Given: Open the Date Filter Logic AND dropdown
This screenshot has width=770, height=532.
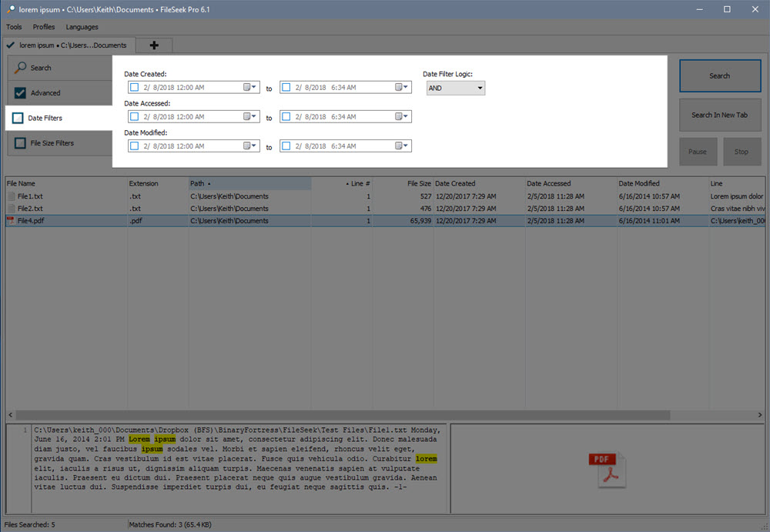Looking at the screenshot, I should pyautogui.click(x=456, y=88).
